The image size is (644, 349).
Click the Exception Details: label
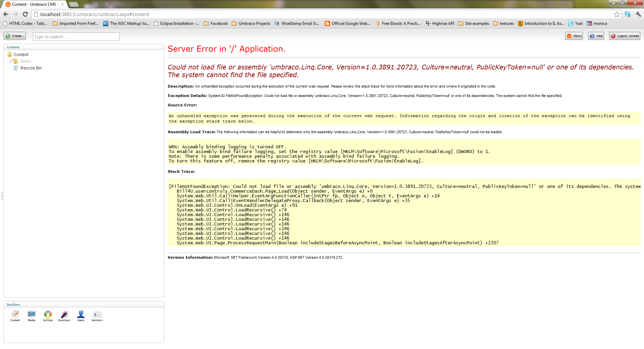coord(187,96)
